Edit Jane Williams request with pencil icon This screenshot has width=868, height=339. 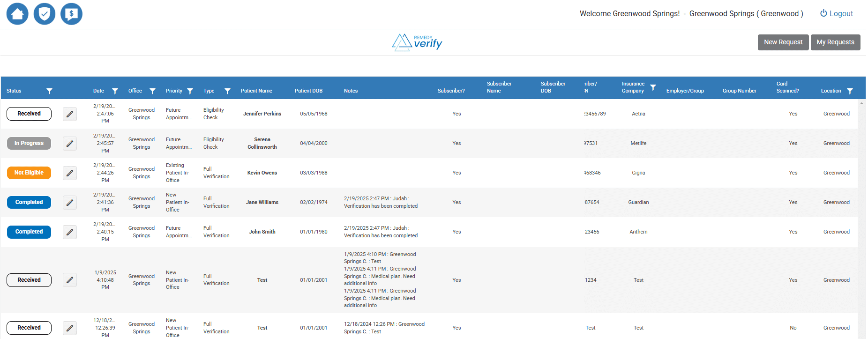click(70, 203)
